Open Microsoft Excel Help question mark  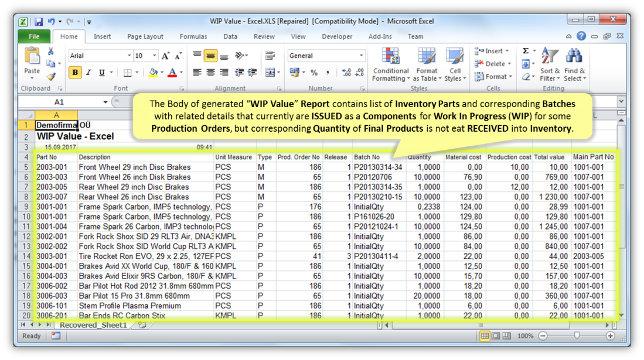581,36
